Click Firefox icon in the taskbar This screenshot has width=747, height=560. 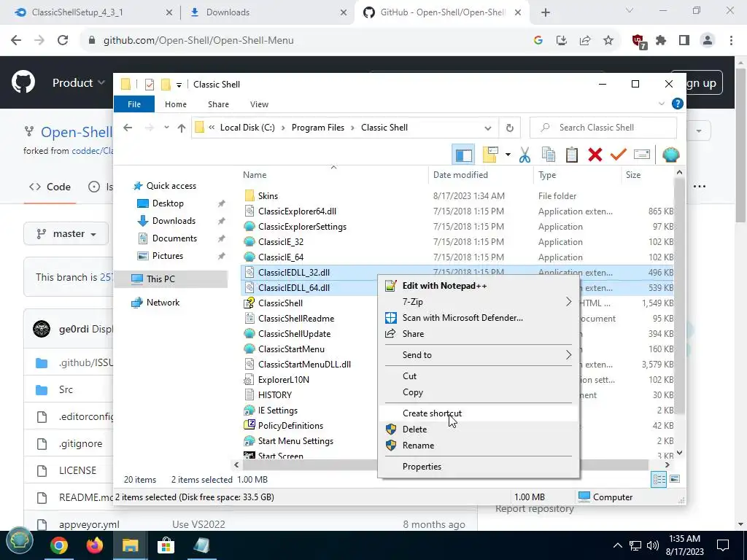tap(94, 545)
